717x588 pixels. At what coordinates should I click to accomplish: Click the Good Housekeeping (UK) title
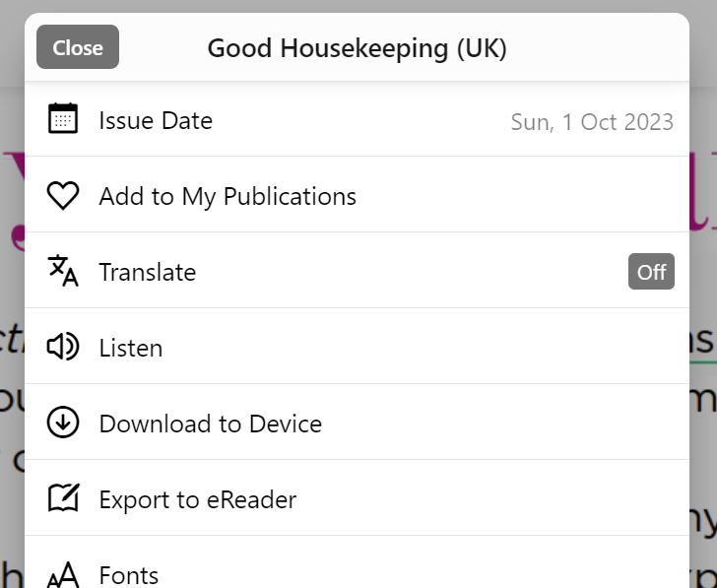click(x=357, y=48)
